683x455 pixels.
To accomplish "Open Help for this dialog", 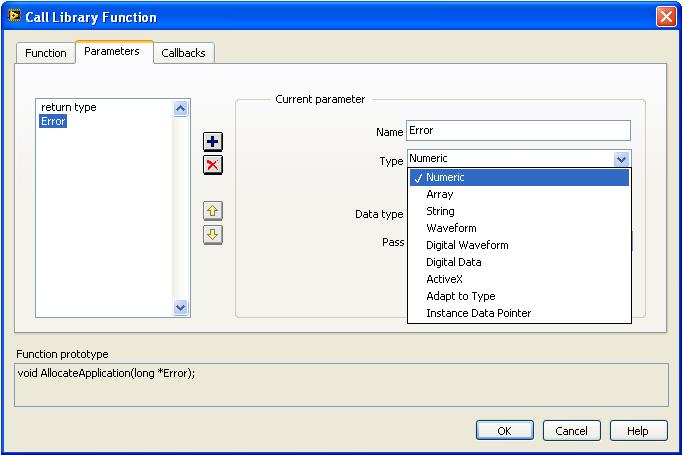I will pyautogui.click(x=638, y=431).
